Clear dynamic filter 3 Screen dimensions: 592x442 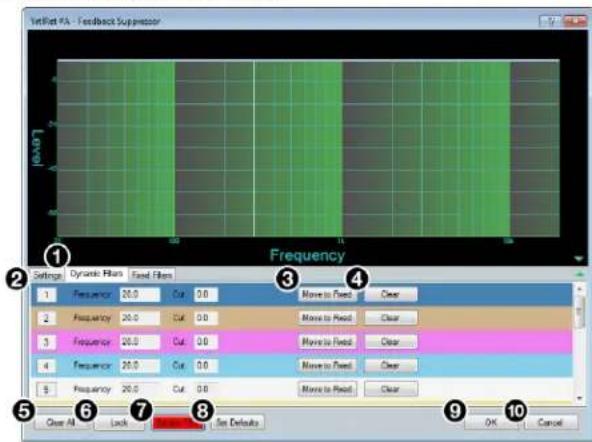(x=391, y=342)
